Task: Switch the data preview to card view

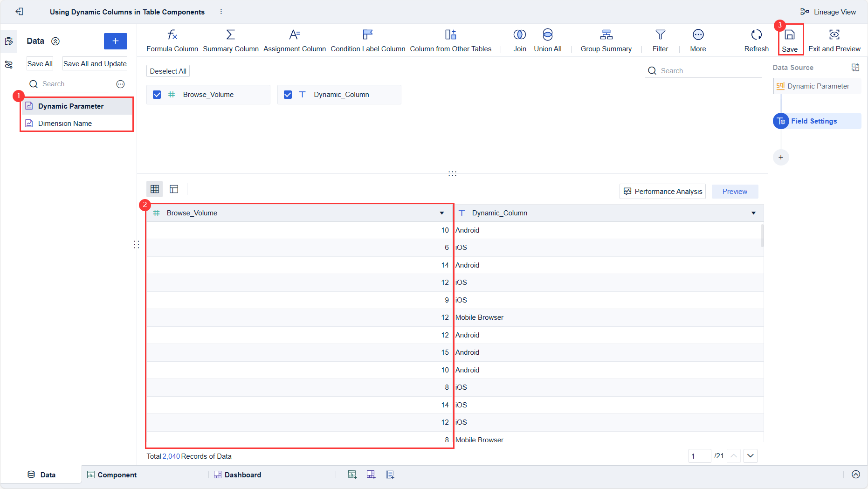Action: tap(174, 189)
